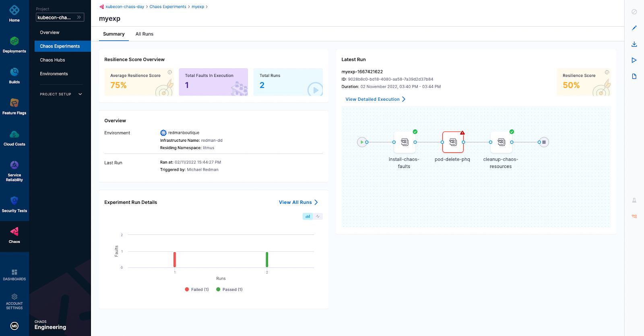The image size is (644, 336).
Task: Click the workflow start play node
Action: pyautogui.click(x=362, y=142)
